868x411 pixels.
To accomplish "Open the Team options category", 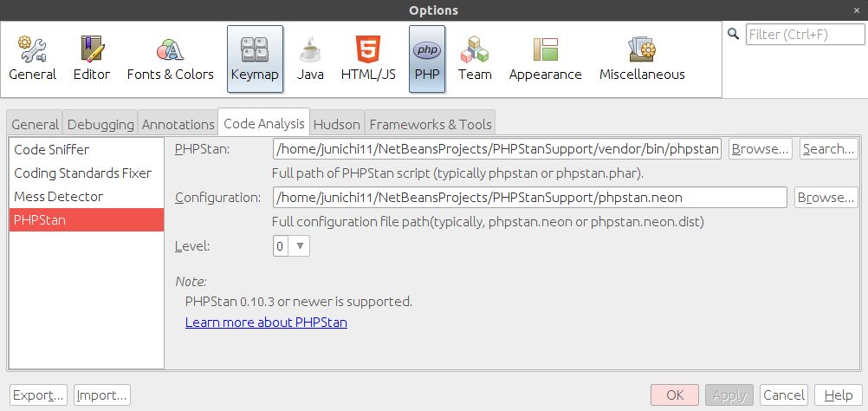I will tap(475, 58).
